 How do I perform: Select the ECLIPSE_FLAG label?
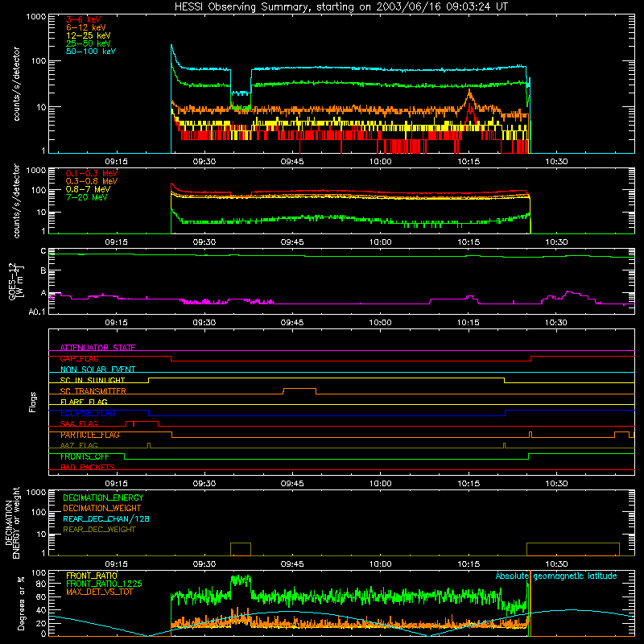coord(88,413)
